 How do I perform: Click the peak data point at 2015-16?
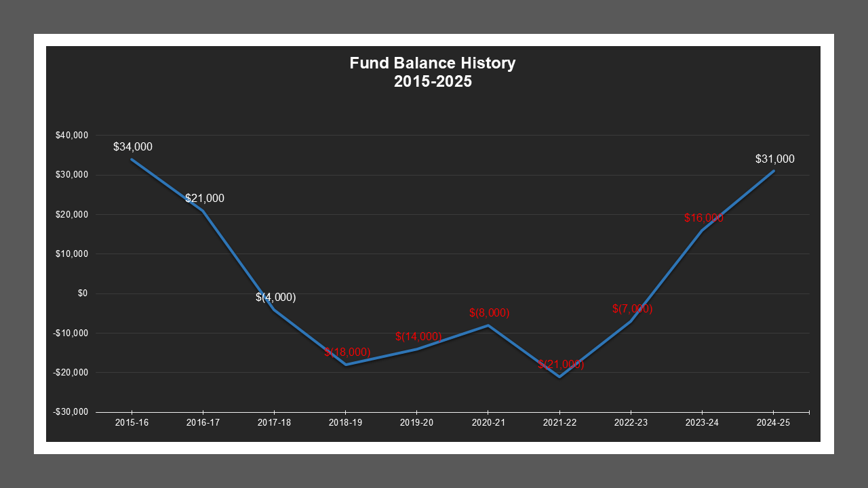point(132,159)
